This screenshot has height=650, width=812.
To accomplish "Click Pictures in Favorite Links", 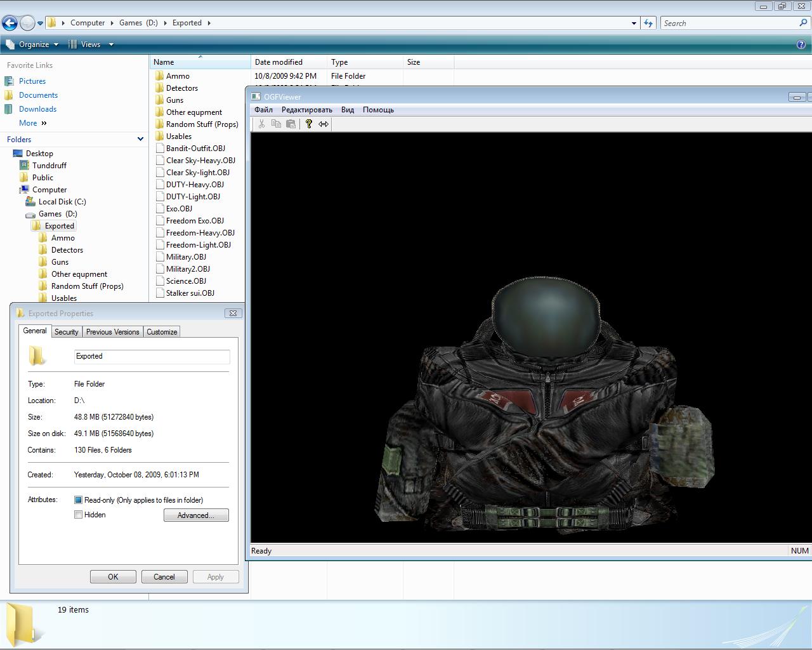I will 32,81.
